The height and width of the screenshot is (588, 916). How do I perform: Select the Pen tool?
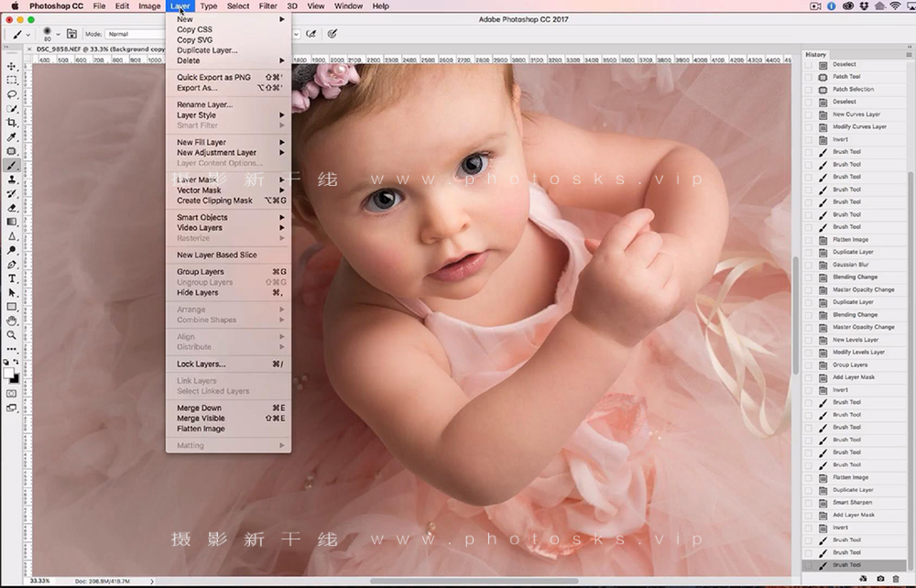[12, 265]
